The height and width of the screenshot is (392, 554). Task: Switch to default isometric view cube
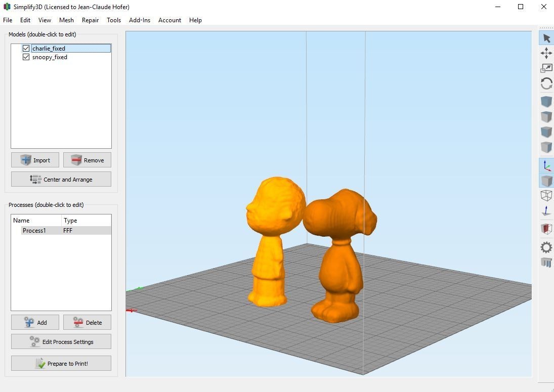[x=546, y=102]
